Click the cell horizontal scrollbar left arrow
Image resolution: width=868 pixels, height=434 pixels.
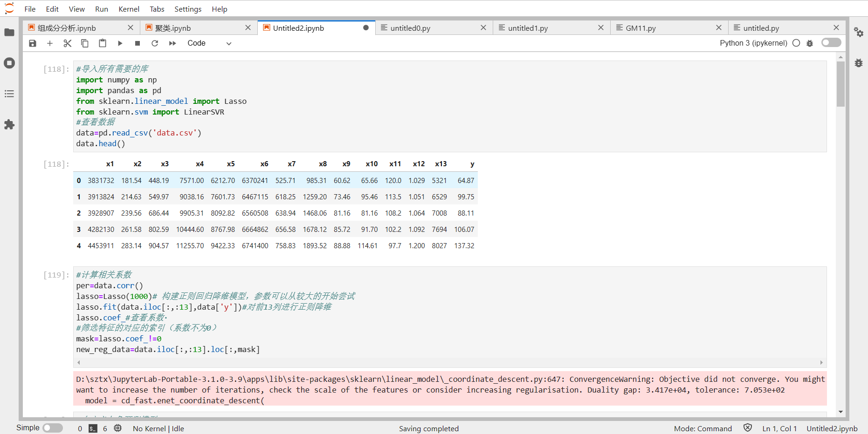click(x=79, y=362)
